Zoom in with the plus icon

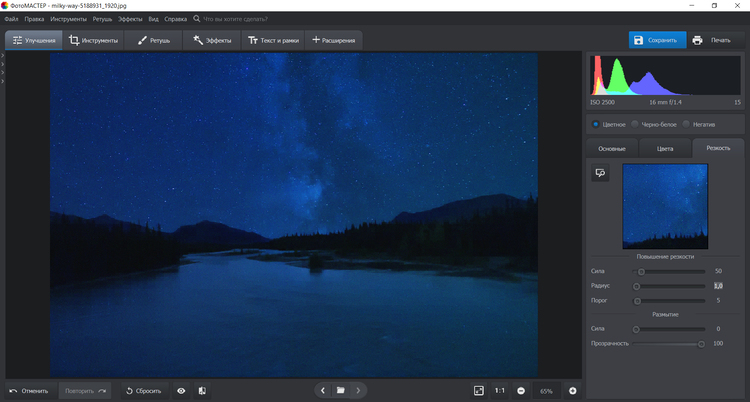(573, 390)
